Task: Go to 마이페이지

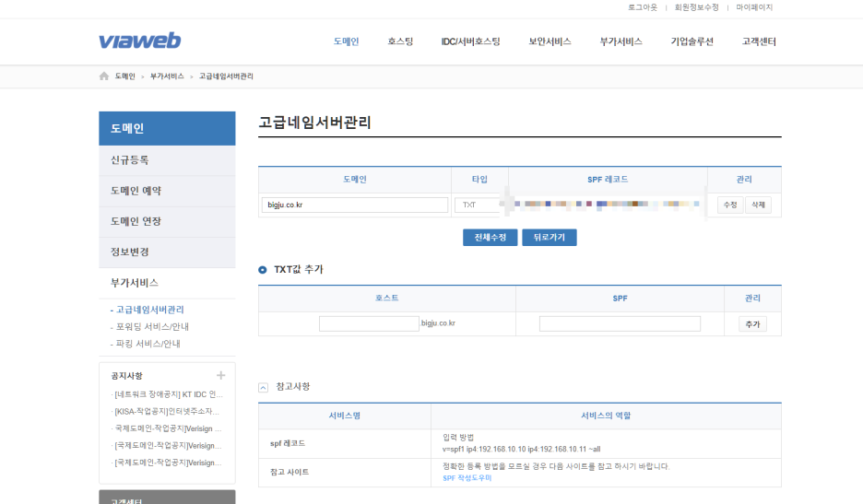Action: tap(754, 7)
